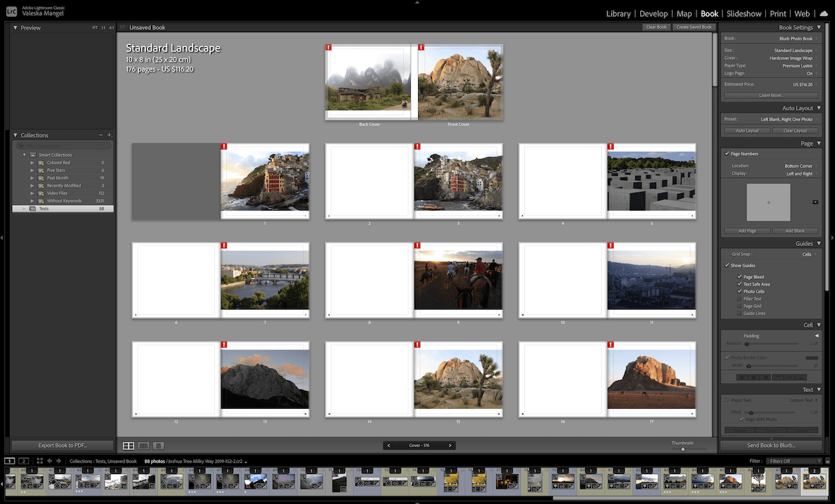Click the right arrow next to Cover - 176
835x504 pixels.
point(450,445)
